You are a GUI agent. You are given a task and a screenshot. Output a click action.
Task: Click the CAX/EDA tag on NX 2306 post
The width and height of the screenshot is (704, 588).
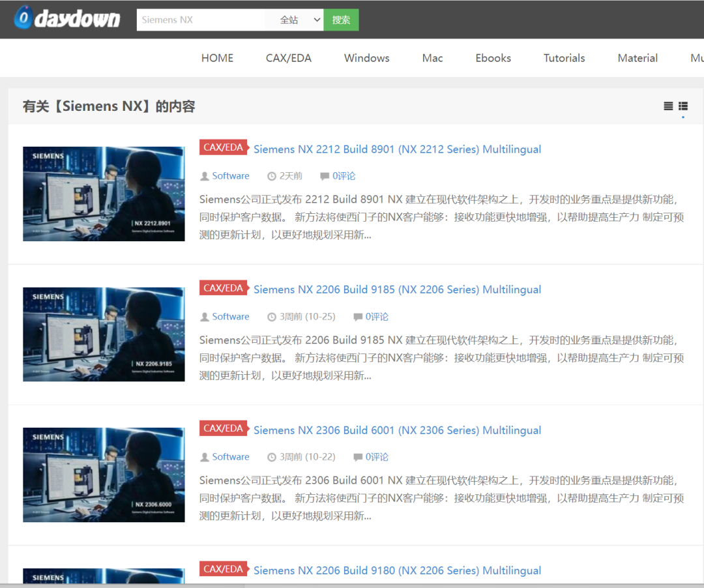224,428
